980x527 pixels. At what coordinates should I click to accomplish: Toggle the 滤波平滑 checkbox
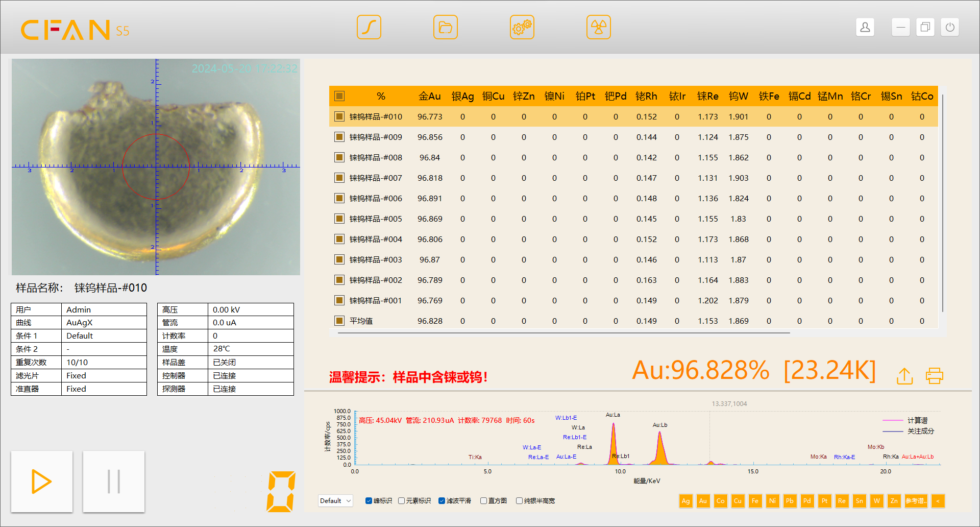(442, 500)
